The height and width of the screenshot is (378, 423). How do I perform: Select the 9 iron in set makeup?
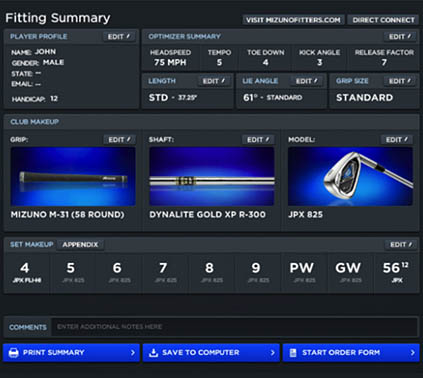[258, 273]
